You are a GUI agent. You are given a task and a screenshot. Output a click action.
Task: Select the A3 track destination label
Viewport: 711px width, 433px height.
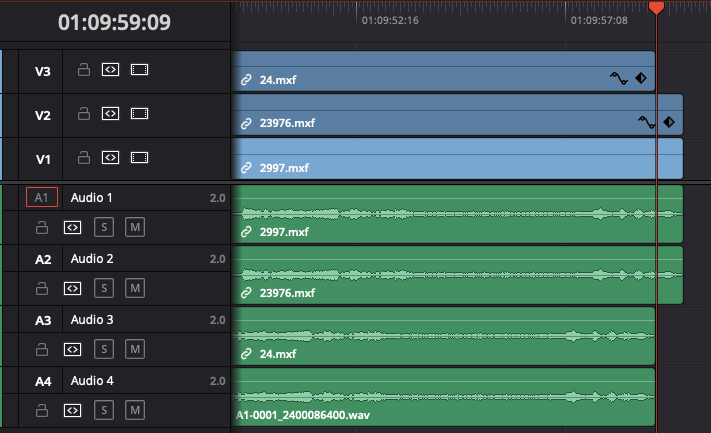[x=43, y=321]
